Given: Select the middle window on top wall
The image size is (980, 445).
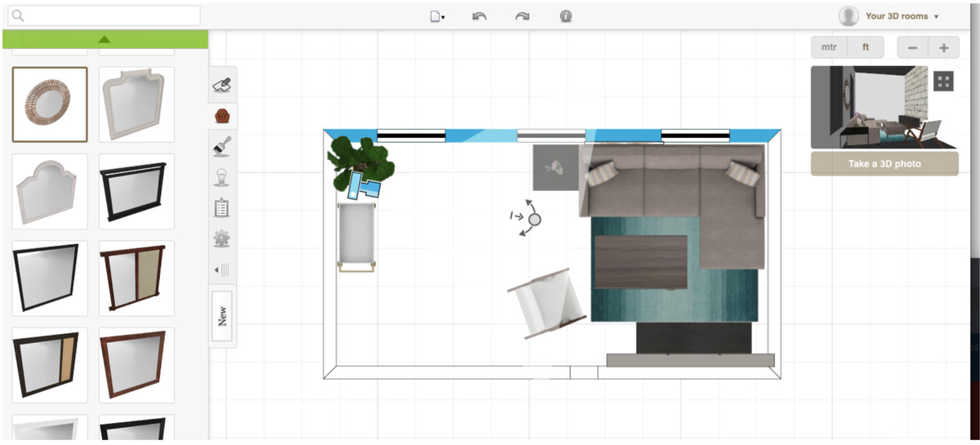Looking at the screenshot, I should tap(551, 136).
